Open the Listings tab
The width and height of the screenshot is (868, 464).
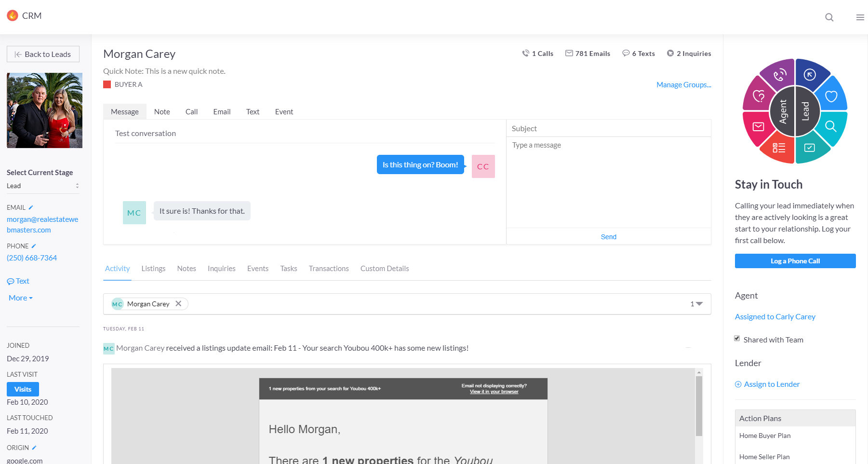[x=153, y=269]
